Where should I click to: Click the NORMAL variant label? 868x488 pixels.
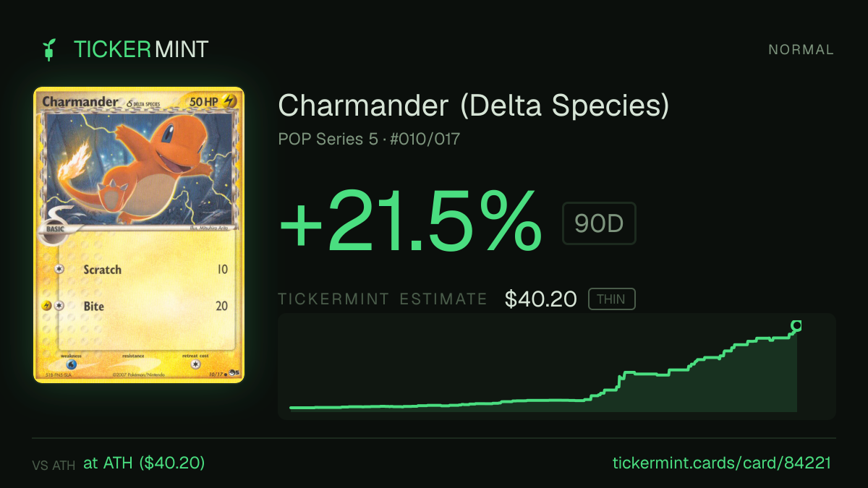(801, 50)
